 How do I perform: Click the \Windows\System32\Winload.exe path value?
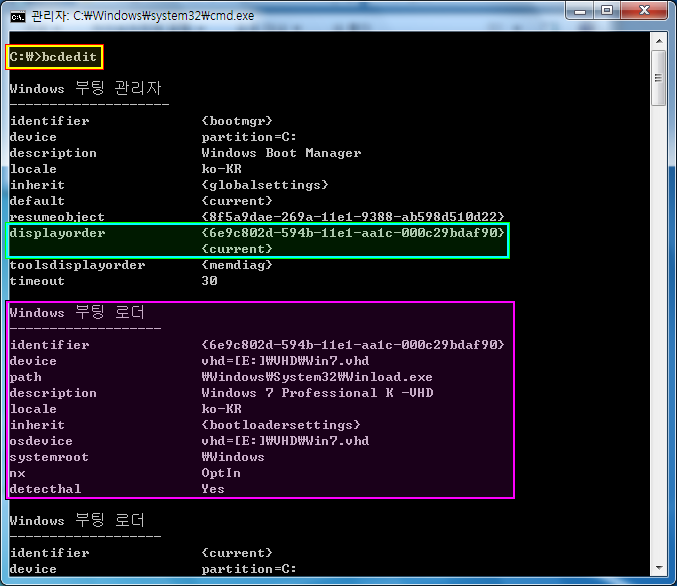(x=317, y=377)
